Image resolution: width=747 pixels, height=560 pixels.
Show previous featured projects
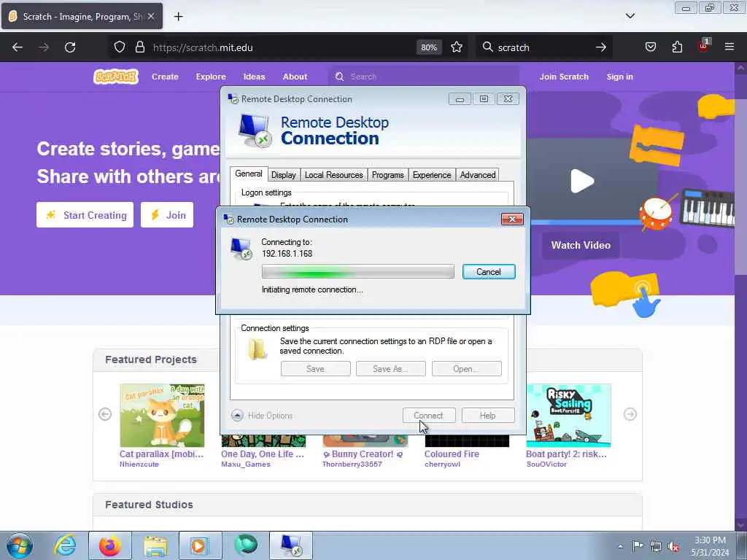point(105,414)
